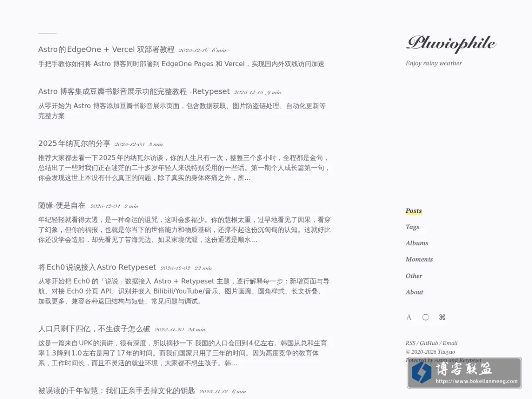
Task: Click excerpt starting '从零开始为 Astro 博客添加豆瓣'
Action: click(182, 111)
